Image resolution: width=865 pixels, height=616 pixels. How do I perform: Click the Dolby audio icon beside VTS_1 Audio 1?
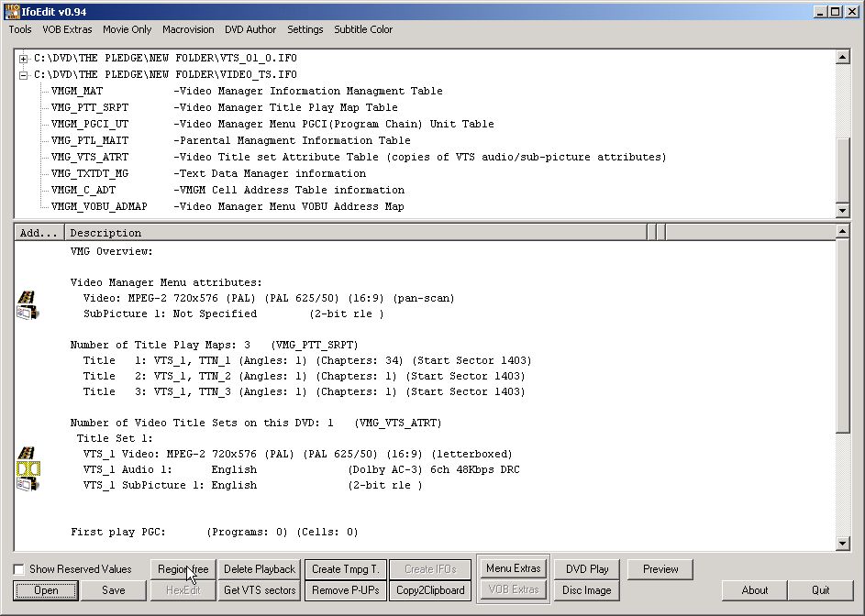28,469
